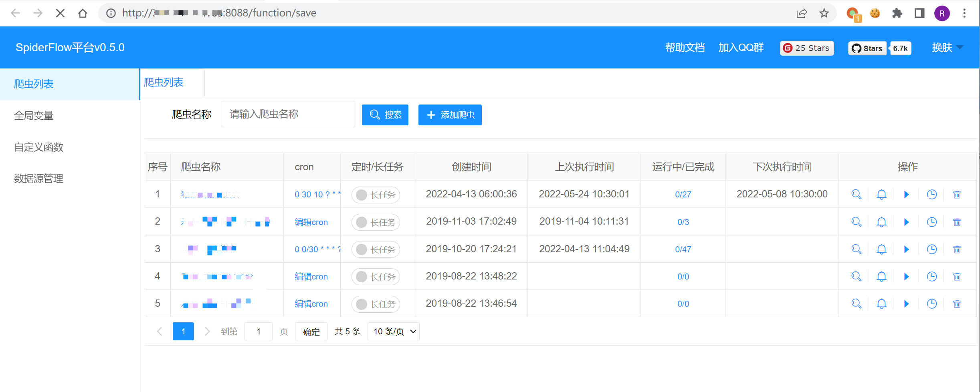Click the 爬虫名称 search input field

tap(288, 115)
